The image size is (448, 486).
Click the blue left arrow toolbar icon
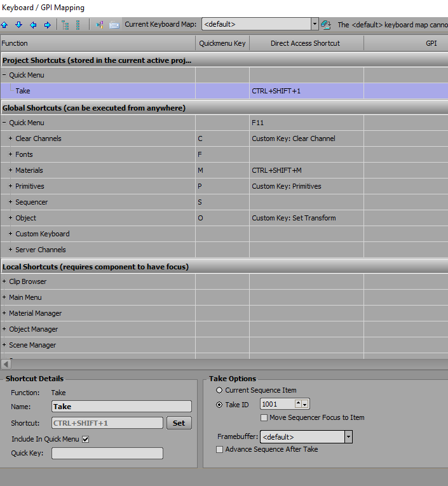33,25
